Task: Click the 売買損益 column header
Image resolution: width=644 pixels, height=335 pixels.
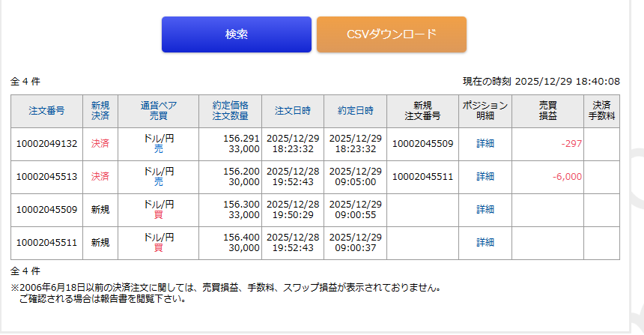Action: pos(547,111)
